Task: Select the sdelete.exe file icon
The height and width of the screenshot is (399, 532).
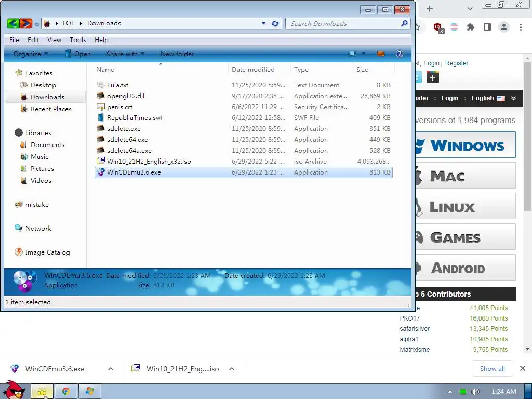Action: point(100,128)
